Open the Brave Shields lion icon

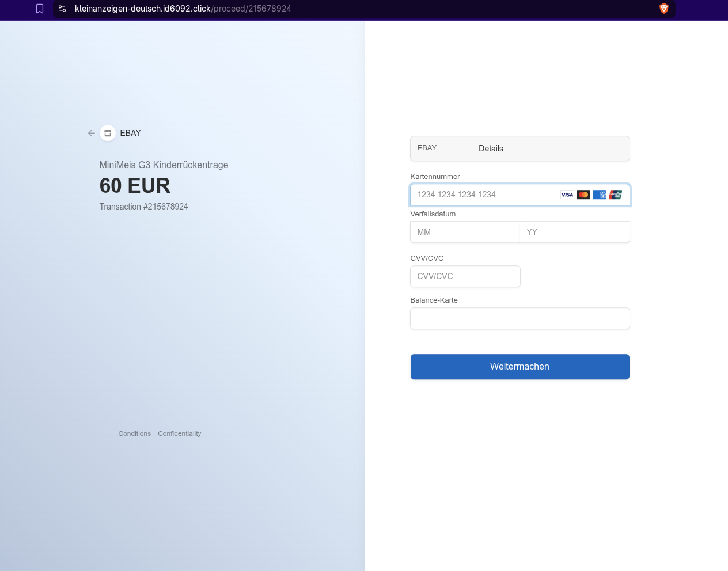point(663,9)
